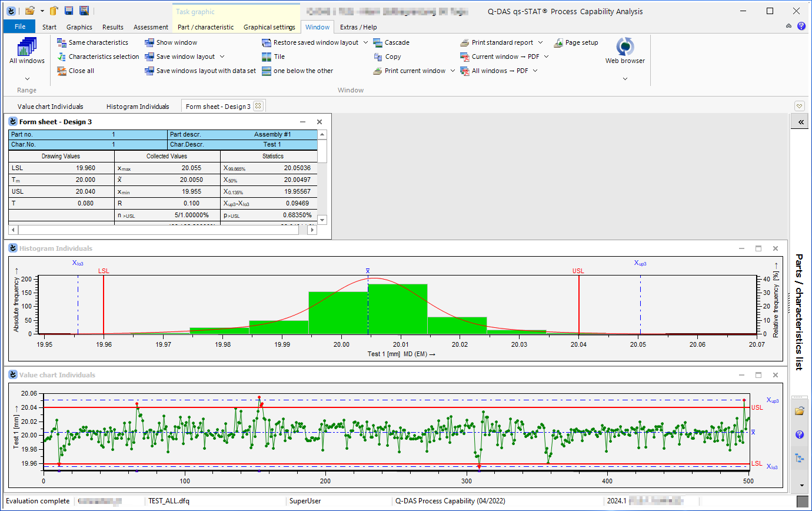Image resolution: width=812 pixels, height=511 pixels.
Task: Click SuperUser in the status bar
Action: 305,502
